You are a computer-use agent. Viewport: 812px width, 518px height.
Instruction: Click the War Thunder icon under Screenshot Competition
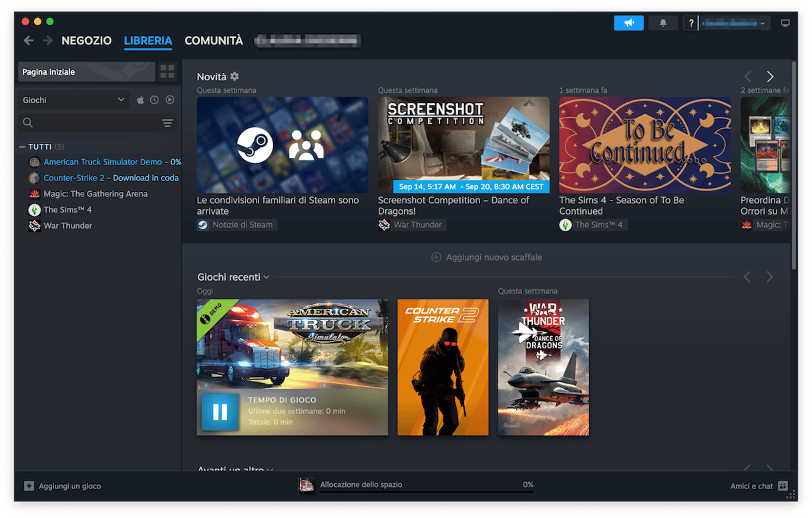[x=384, y=225]
